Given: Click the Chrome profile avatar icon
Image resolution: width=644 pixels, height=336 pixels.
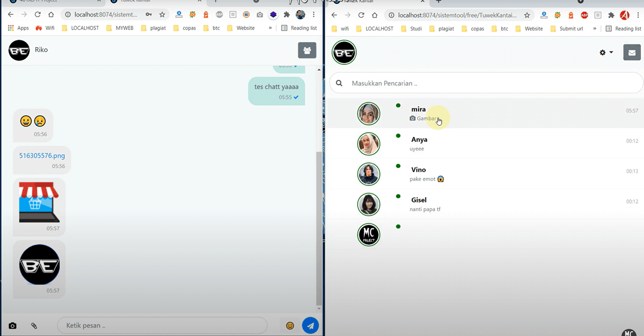Looking at the screenshot, I should coord(301,14).
